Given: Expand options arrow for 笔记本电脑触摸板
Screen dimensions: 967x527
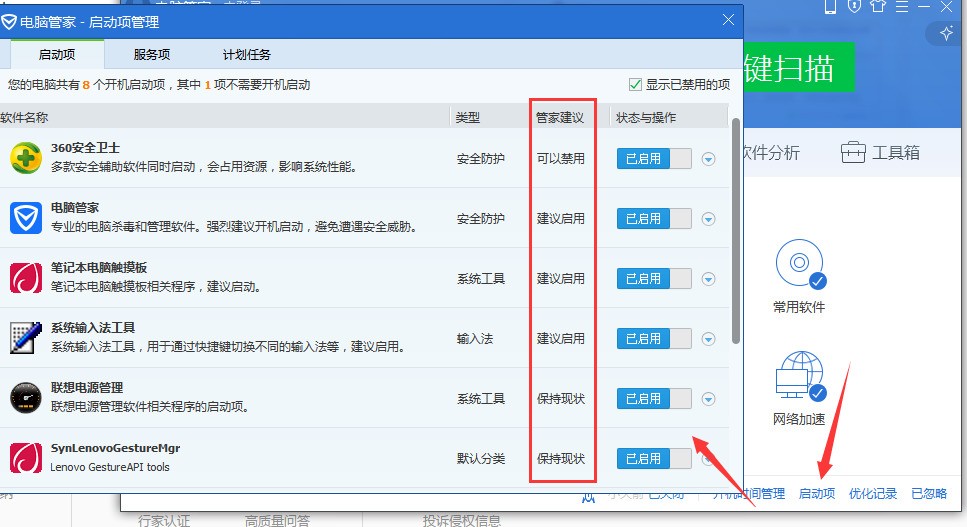Looking at the screenshot, I should click(x=709, y=279).
